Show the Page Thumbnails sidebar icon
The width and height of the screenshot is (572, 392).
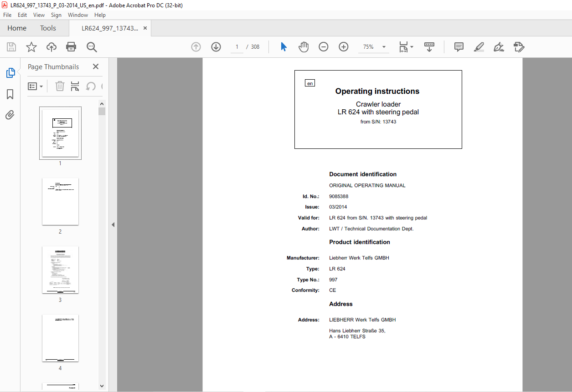point(10,73)
